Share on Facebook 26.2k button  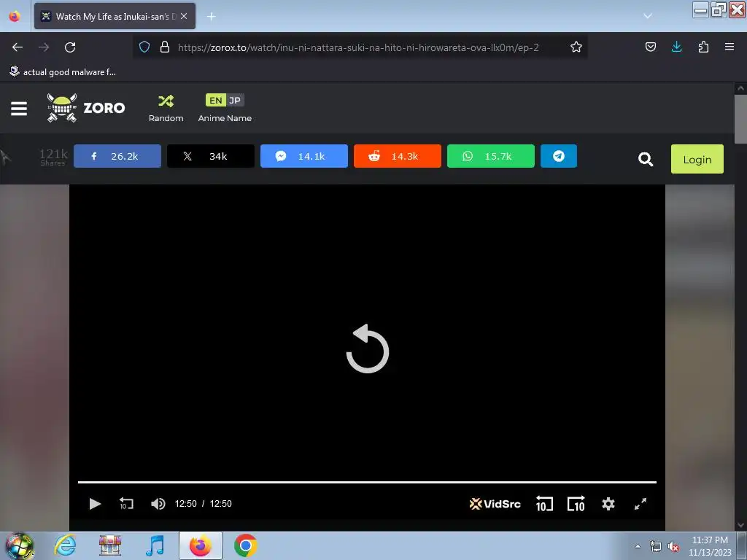[117, 156]
